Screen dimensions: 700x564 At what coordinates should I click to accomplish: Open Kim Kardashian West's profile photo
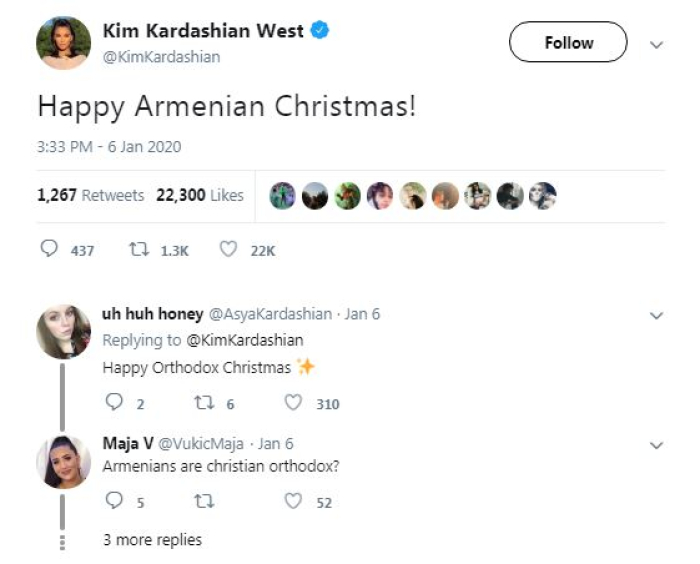[64, 43]
